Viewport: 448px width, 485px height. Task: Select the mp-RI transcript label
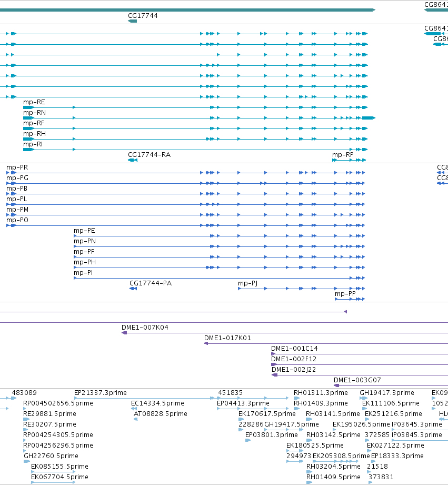[x=33, y=144]
